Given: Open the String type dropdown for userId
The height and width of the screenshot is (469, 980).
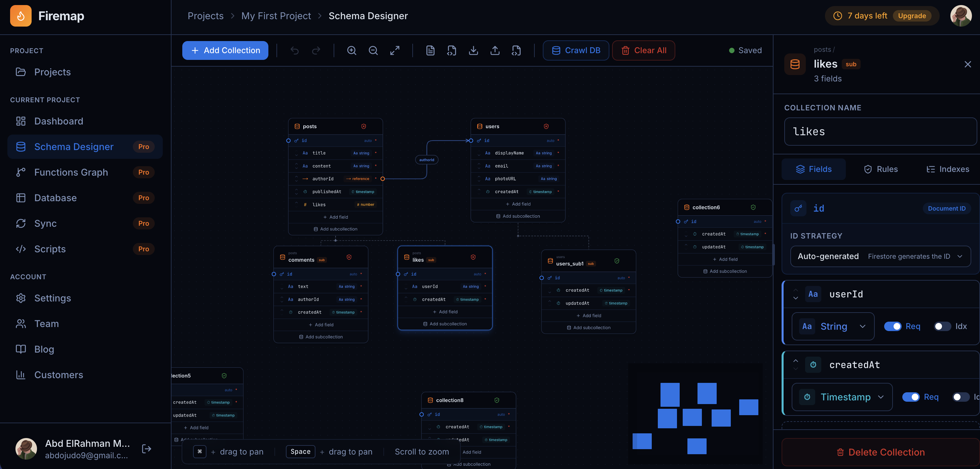Looking at the screenshot, I should [833, 326].
